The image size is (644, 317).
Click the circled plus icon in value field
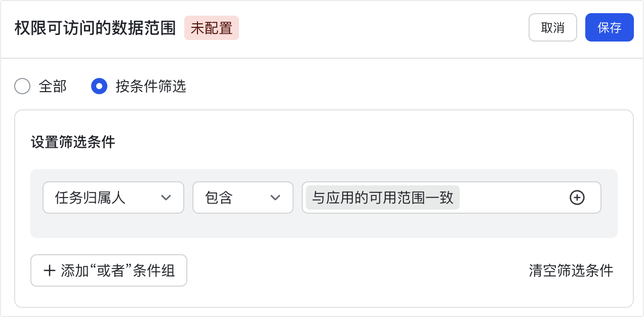(x=577, y=197)
